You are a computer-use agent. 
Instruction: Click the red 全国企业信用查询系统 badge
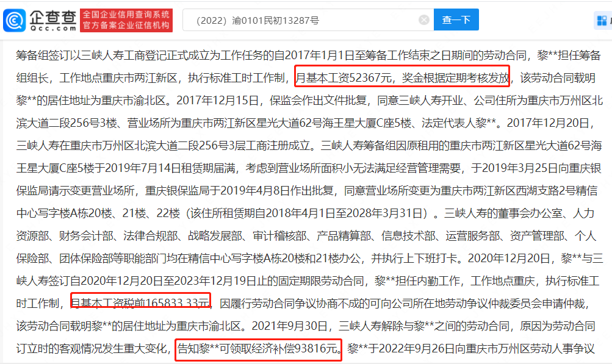click(126, 20)
